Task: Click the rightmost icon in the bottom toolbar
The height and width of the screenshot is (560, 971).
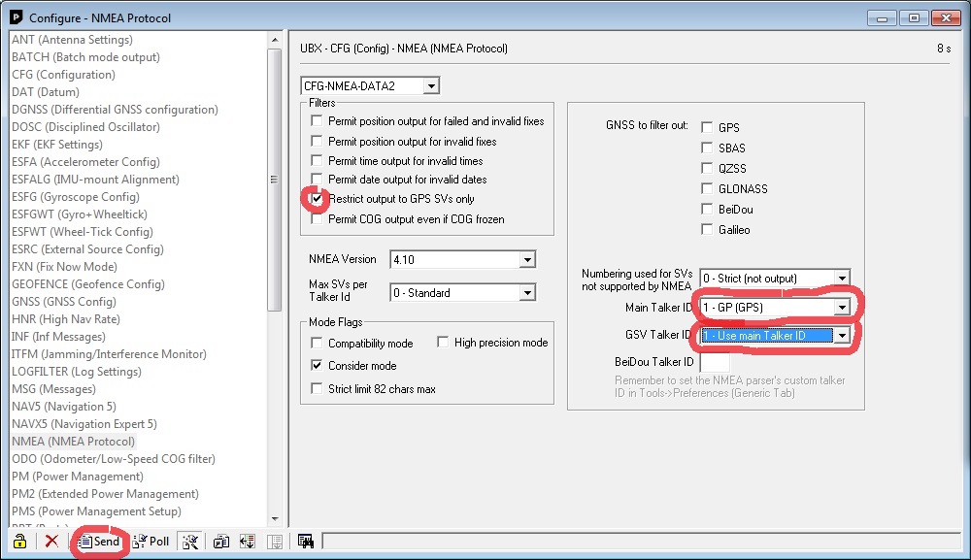Action: (305, 542)
